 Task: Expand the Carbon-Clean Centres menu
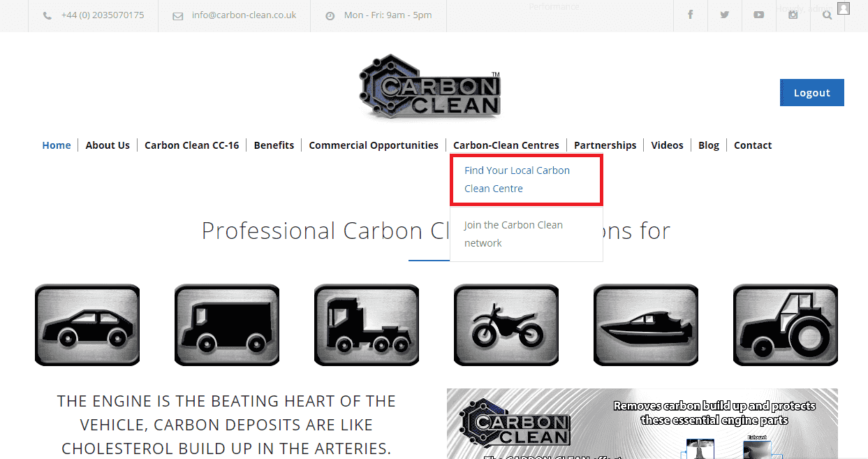click(x=506, y=145)
